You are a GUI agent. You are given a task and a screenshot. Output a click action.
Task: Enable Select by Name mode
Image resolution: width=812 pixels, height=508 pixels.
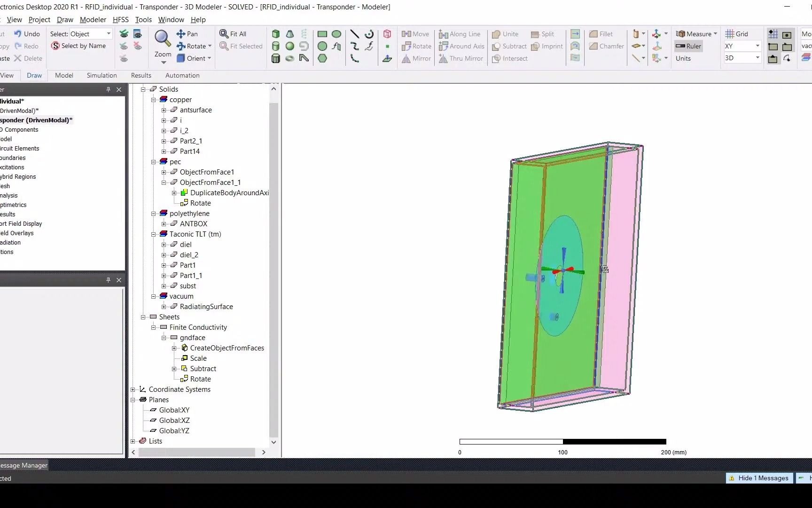pyautogui.click(x=79, y=46)
